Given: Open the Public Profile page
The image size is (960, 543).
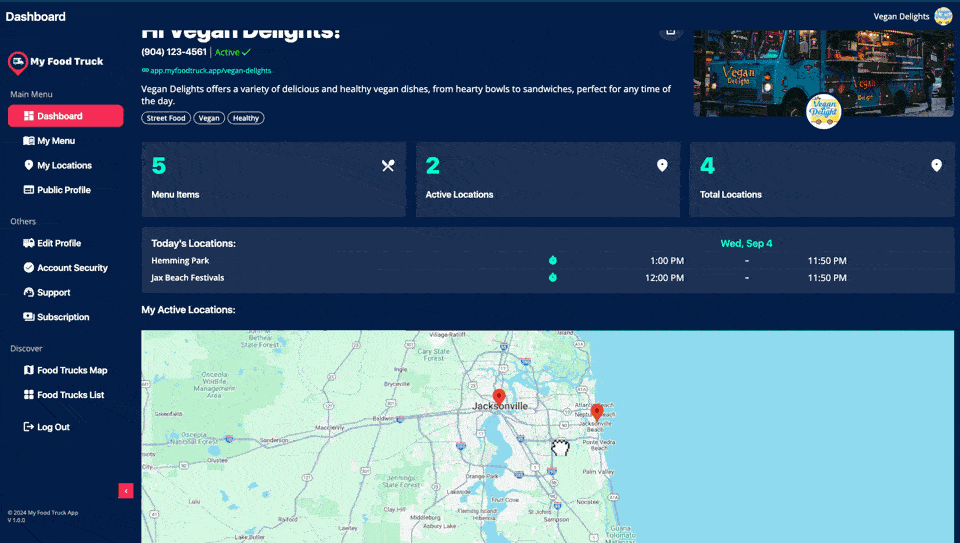Looking at the screenshot, I should click(63, 190).
